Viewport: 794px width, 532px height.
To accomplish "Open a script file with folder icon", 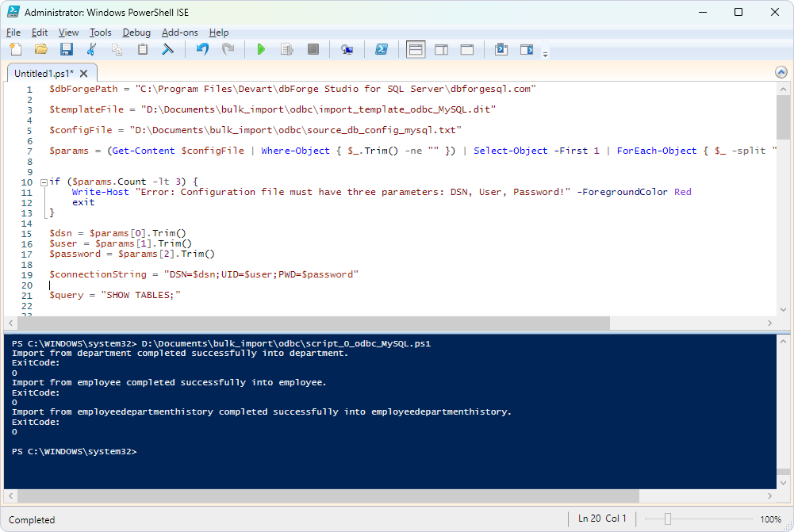I will coord(41,49).
